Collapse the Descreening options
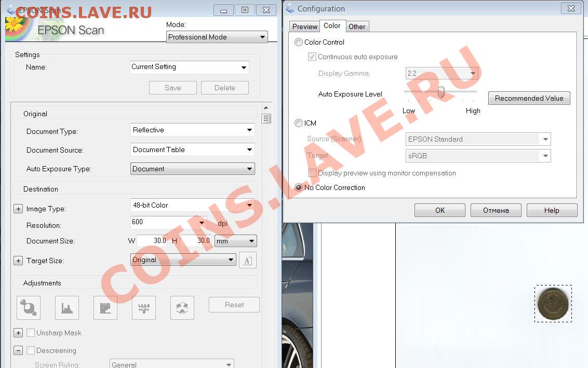 18,350
